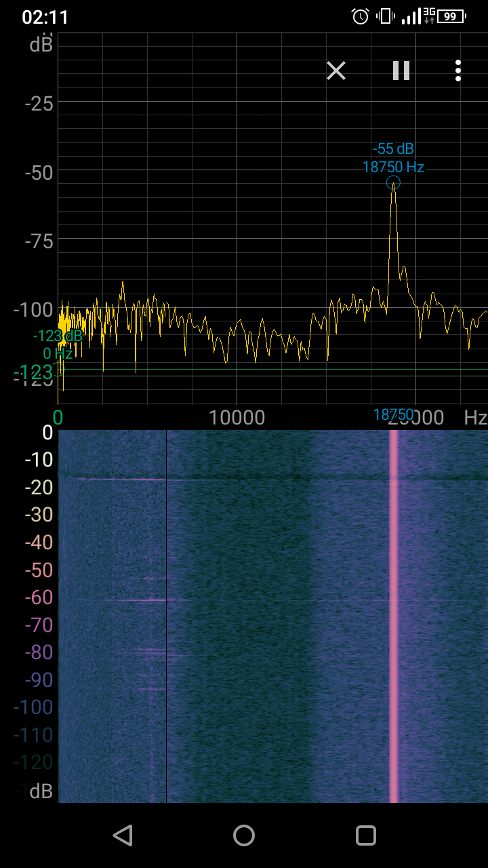
Task: Tap the pink 18750 Hz spectrogram band
Action: coord(393,616)
